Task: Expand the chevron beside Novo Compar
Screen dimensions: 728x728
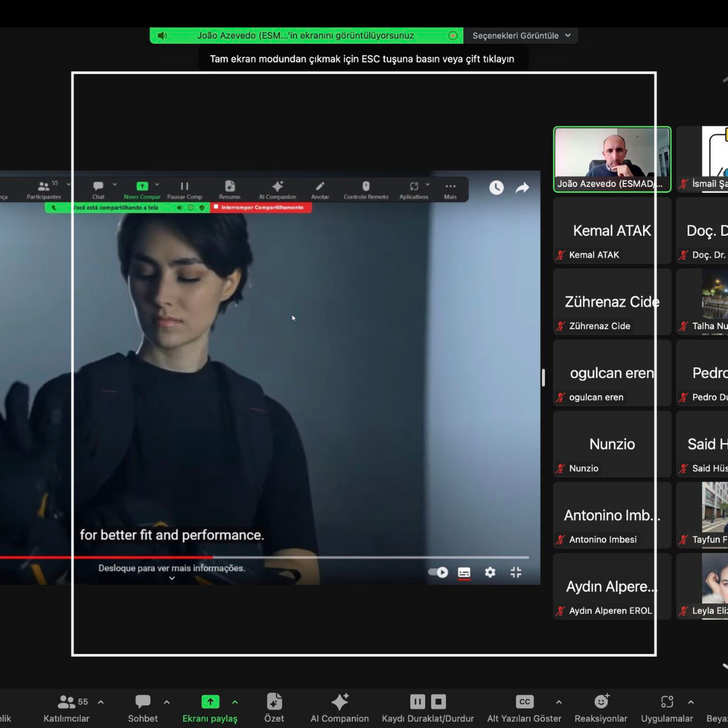Action: pos(157,185)
